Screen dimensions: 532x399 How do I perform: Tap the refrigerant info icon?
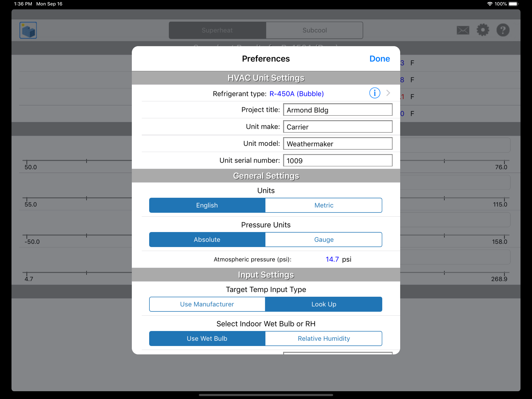374,93
